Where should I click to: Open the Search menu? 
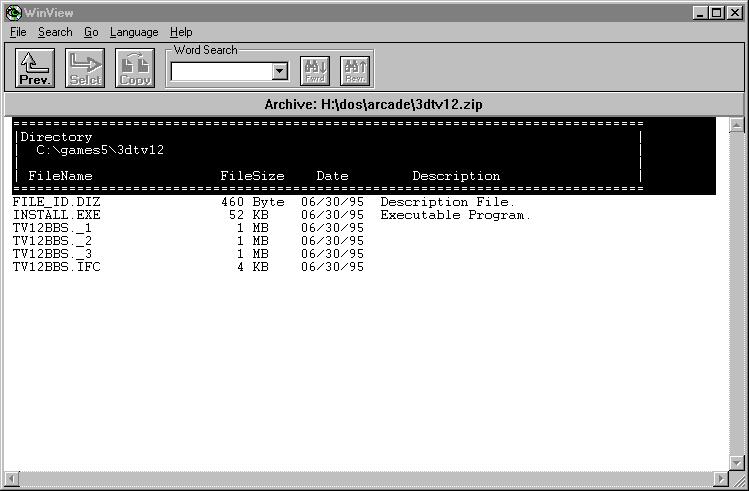[x=55, y=32]
